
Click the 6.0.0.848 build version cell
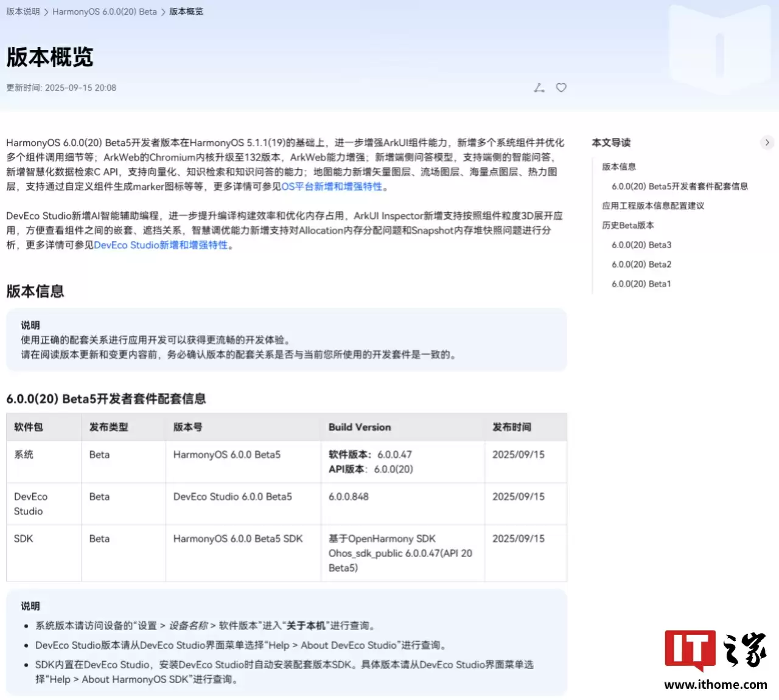tap(348, 496)
